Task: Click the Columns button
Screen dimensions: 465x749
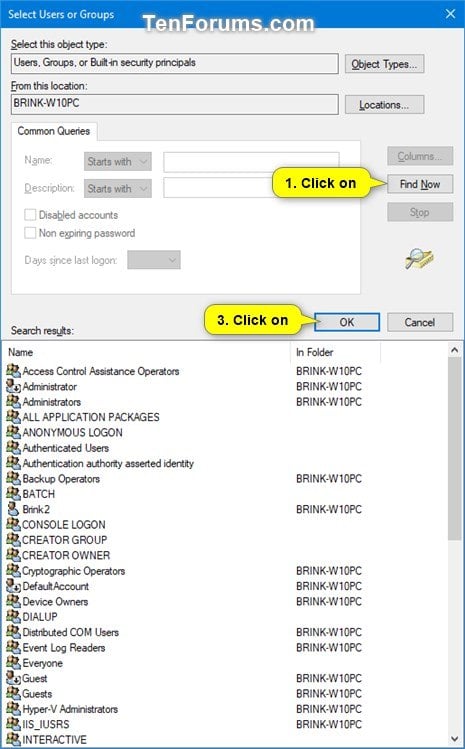Action: [420, 156]
